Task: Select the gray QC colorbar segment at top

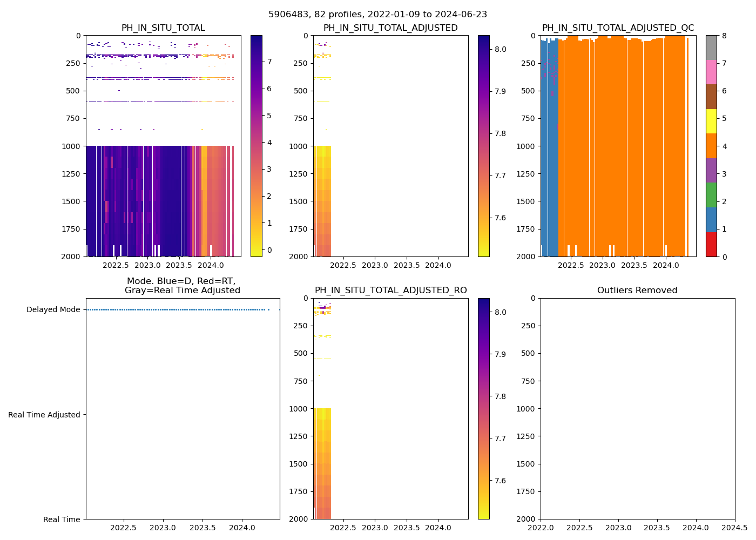Action: (x=711, y=48)
